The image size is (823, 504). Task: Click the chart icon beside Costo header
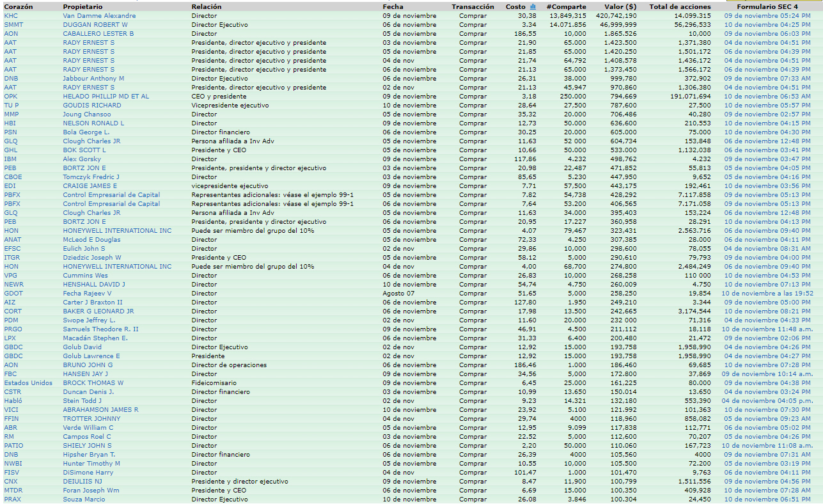coord(533,6)
